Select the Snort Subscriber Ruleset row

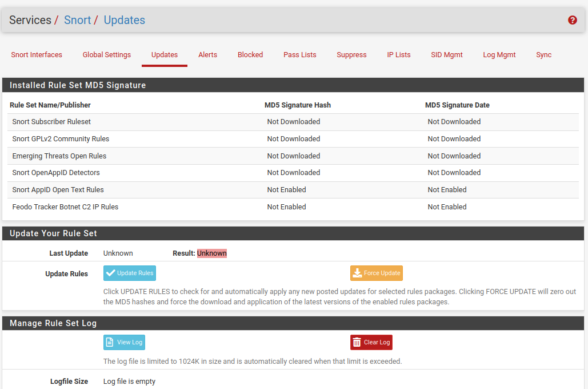[x=51, y=121]
